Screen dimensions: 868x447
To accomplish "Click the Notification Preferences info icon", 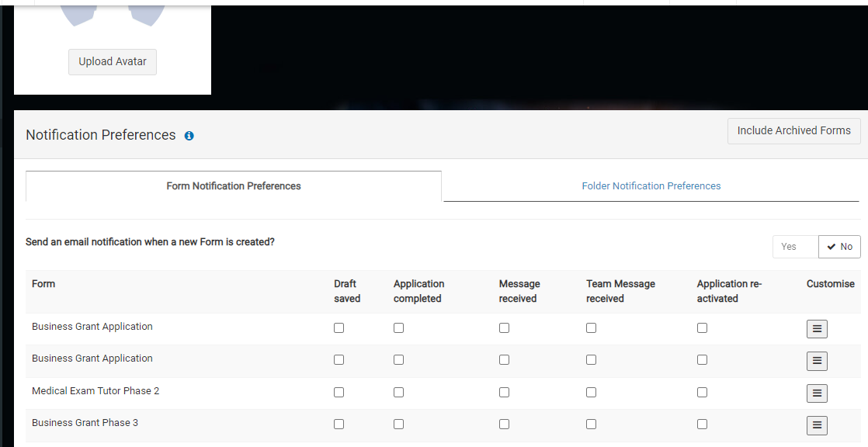I will (x=189, y=136).
